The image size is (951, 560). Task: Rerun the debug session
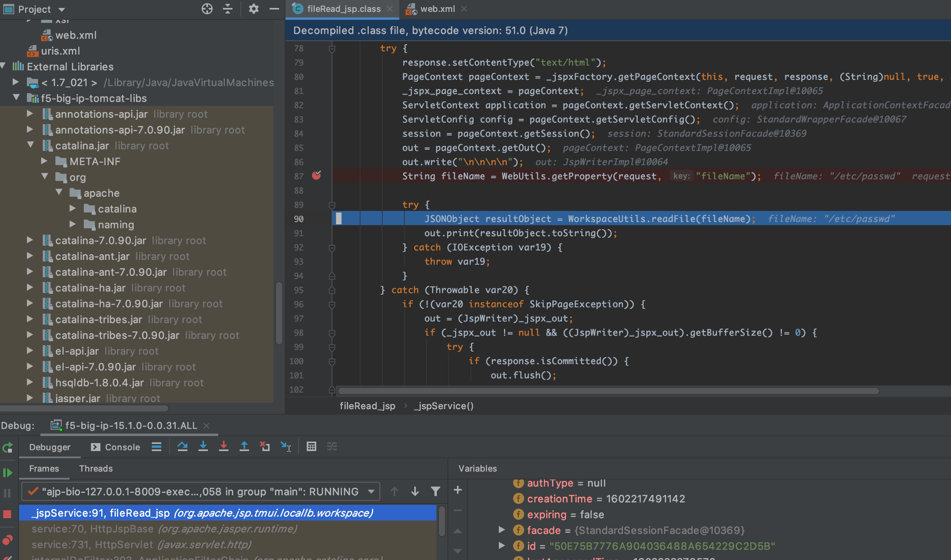tap(8, 447)
